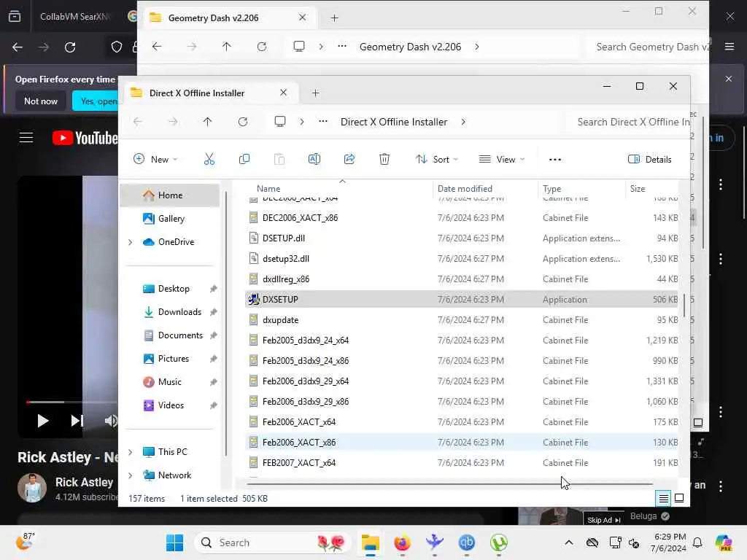Screen dimensions: 747x560
Task: Click the Share icon in toolbar
Action: [349, 159]
